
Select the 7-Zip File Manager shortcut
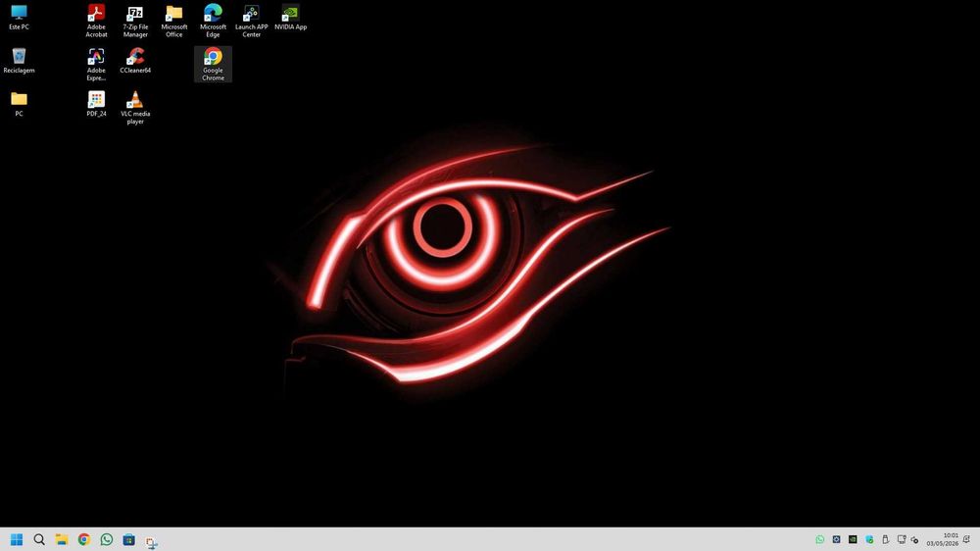(x=135, y=21)
